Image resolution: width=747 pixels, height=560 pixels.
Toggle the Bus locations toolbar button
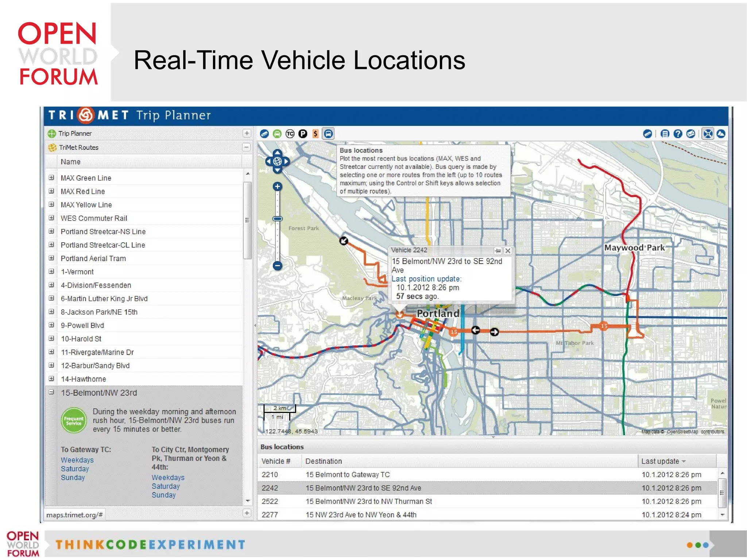pyautogui.click(x=328, y=134)
